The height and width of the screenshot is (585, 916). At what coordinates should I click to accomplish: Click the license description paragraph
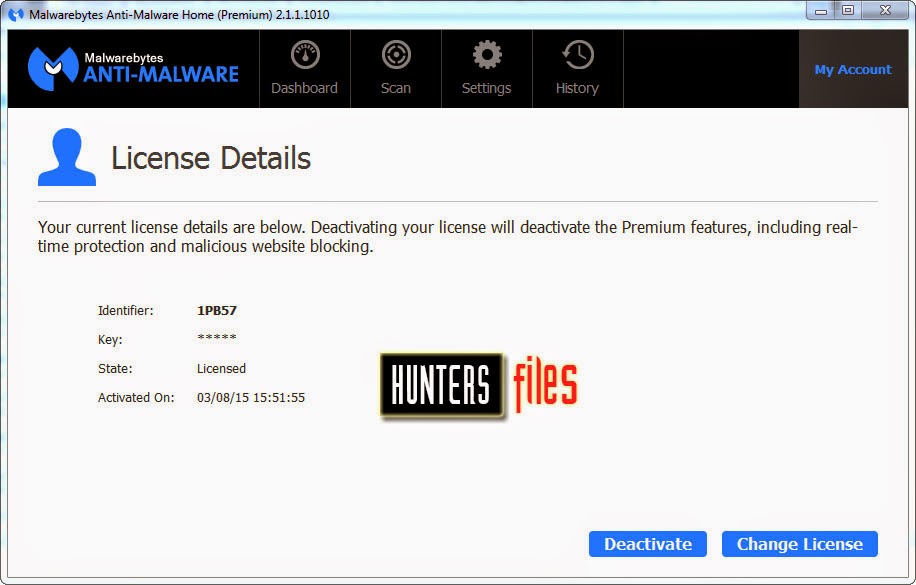point(447,237)
